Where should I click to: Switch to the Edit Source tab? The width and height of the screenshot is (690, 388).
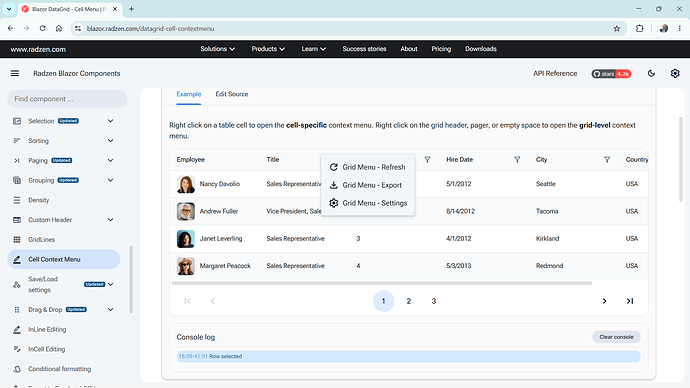pos(232,94)
